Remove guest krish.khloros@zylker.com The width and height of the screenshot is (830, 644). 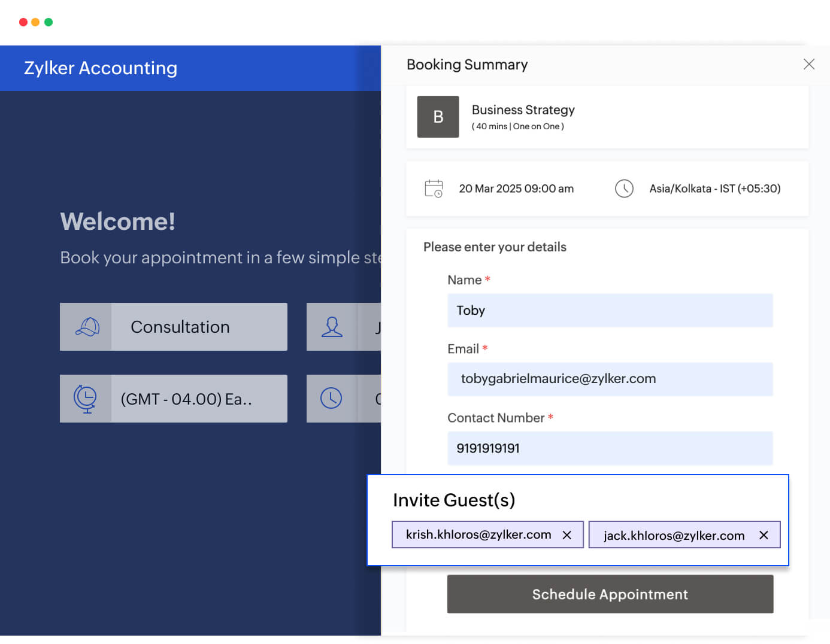click(567, 534)
